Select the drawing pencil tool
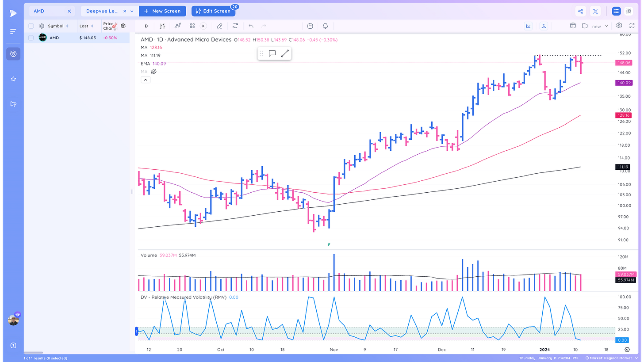Image resolution: width=644 pixels, height=362 pixels. (219, 26)
